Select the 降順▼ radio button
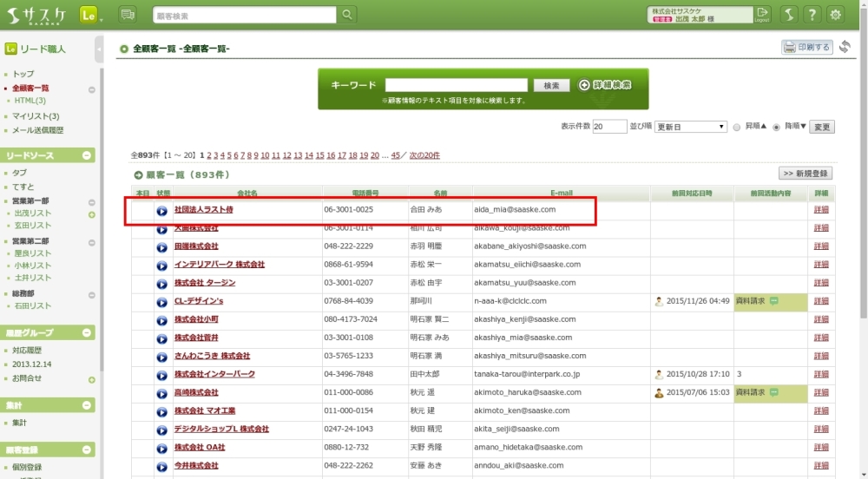 tap(776, 127)
